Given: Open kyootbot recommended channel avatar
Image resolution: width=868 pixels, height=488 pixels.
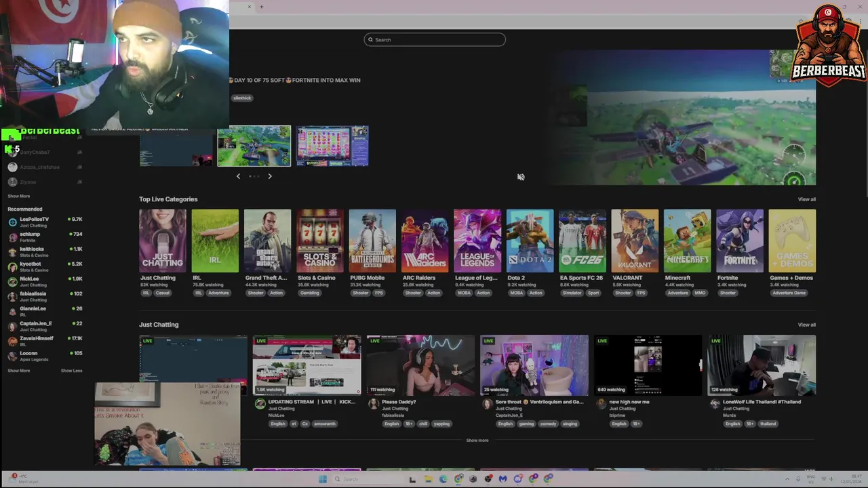Looking at the screenshot, I should (x=12, y=266).
